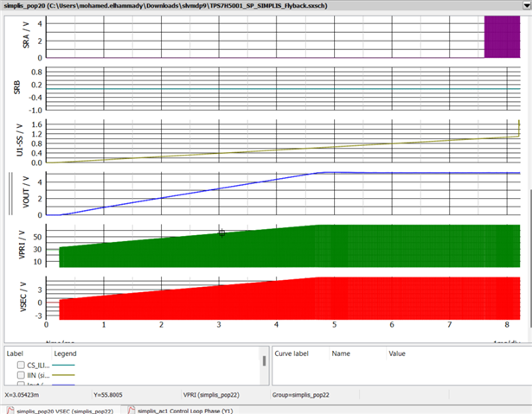Click the Name column header

341,353
